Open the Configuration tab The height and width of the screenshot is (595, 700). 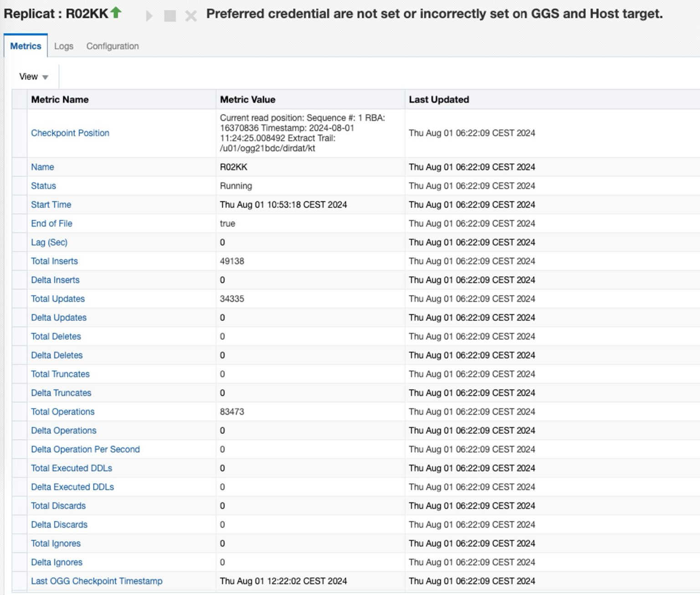click(112, 46)
